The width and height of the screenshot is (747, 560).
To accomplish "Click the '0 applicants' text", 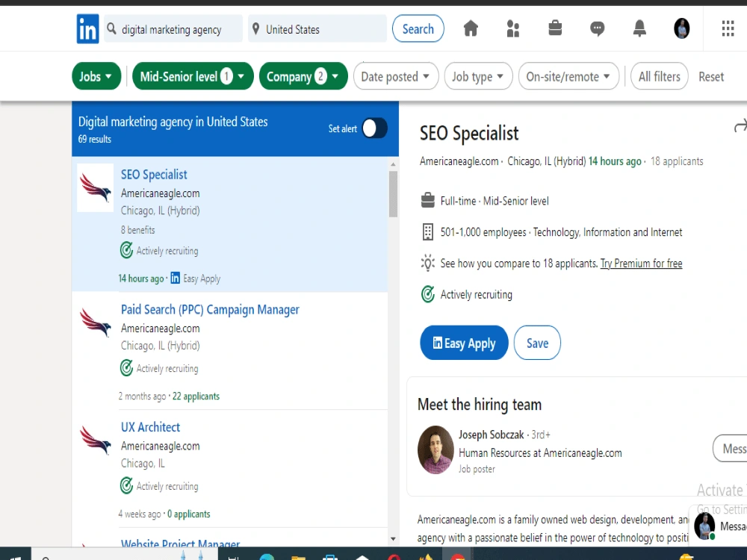I will pos(189,514).
